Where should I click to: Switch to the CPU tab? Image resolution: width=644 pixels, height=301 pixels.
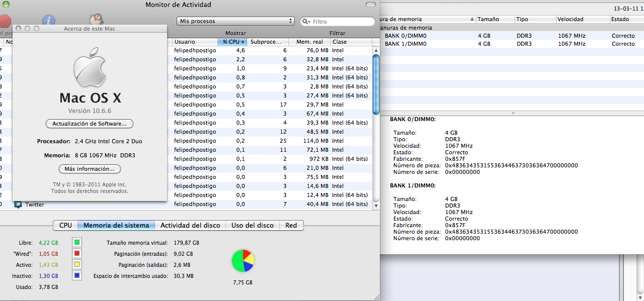point(65,225)
